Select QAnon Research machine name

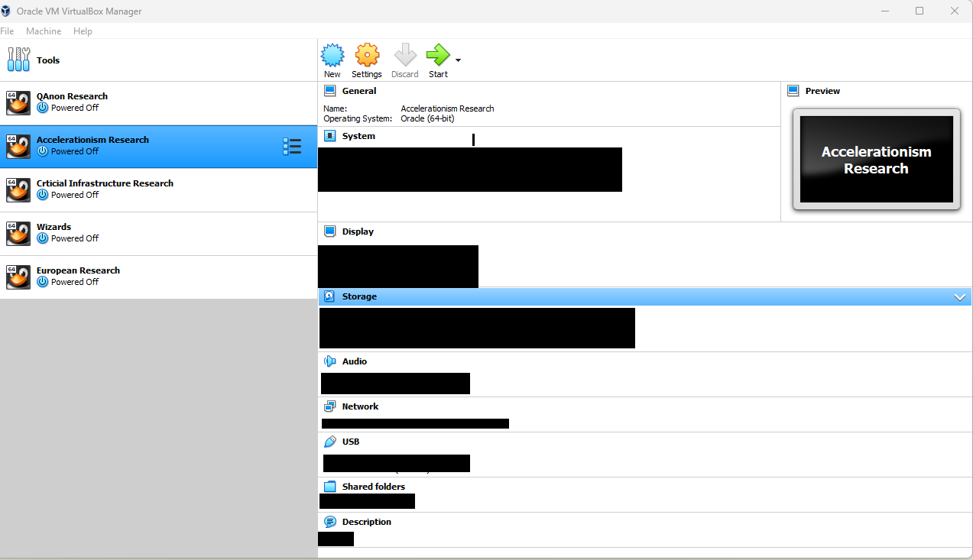click(x=72, y=96)
